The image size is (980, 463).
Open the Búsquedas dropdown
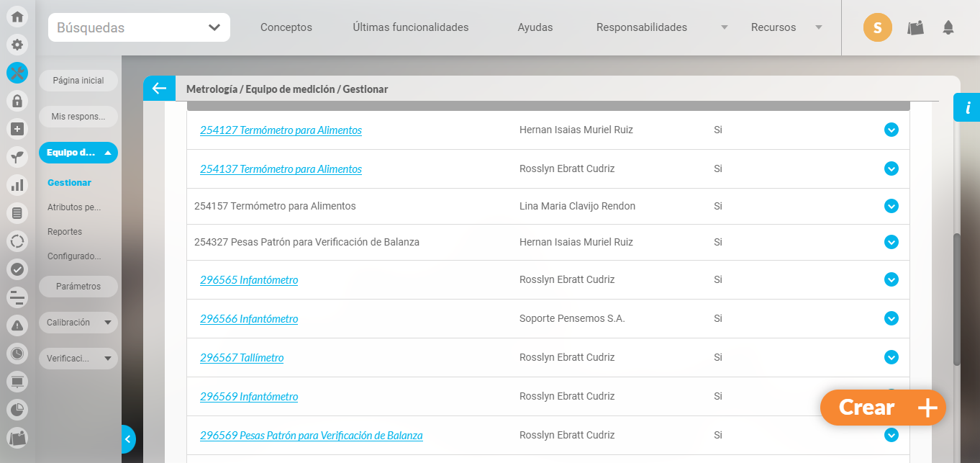coord(139,27)
